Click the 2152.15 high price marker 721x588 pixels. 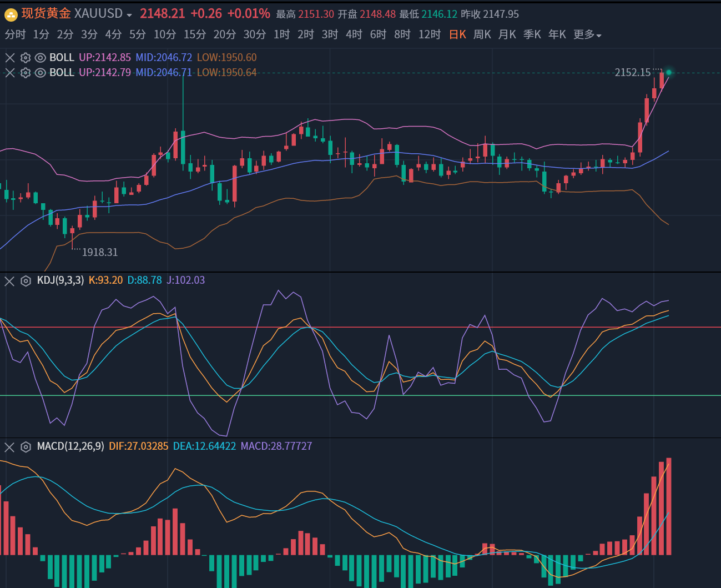pyautogui.click(x=633, y=73)
